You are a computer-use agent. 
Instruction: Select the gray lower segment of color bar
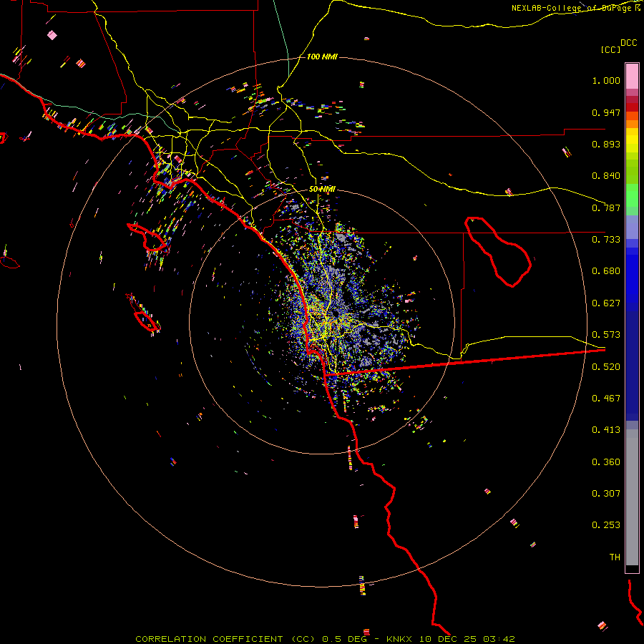[632, 497]
